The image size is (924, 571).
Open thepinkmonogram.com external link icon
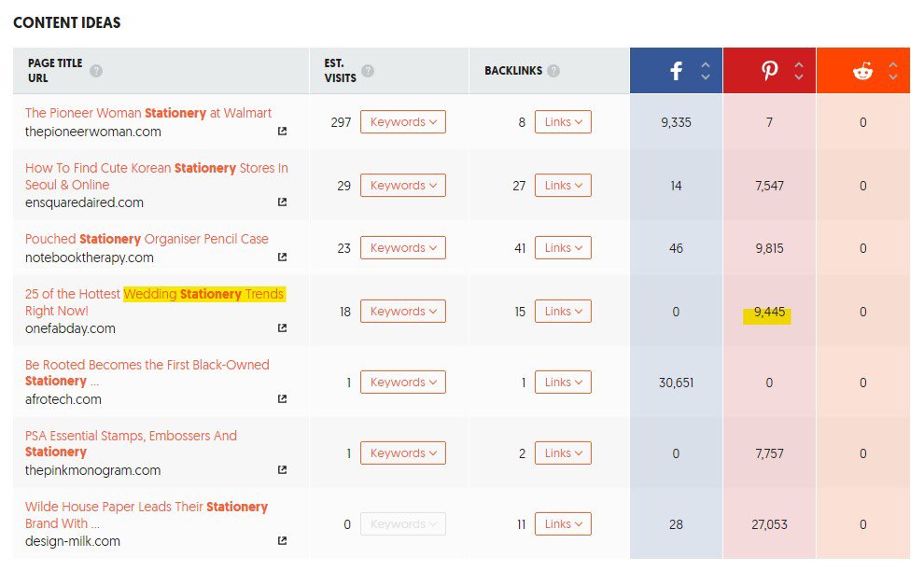tap(282, 469)
